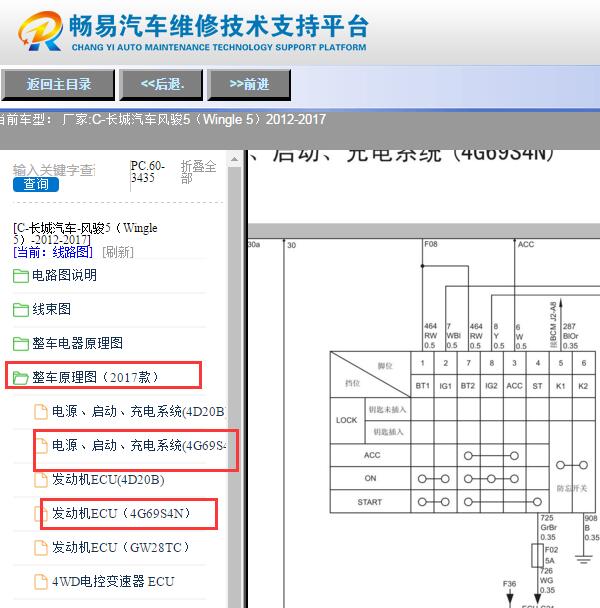Go forward with >>前进 button
The image size is (600, 608).
249,85
